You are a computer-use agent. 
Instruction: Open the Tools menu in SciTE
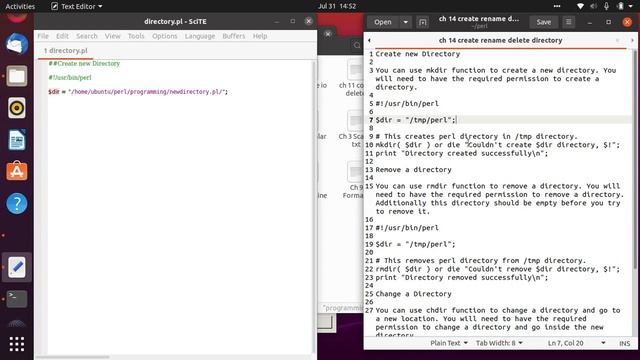tap(136, 36)
